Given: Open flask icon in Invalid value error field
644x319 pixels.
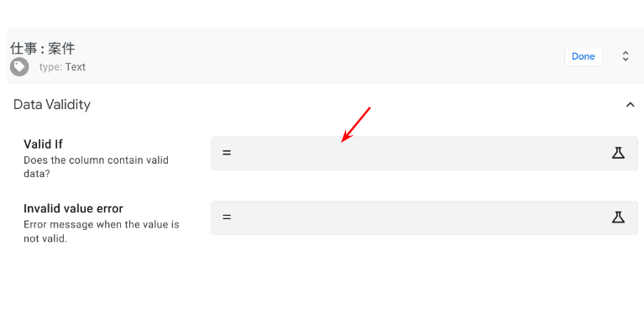Looking at the screenshot, I should [618, 217].
